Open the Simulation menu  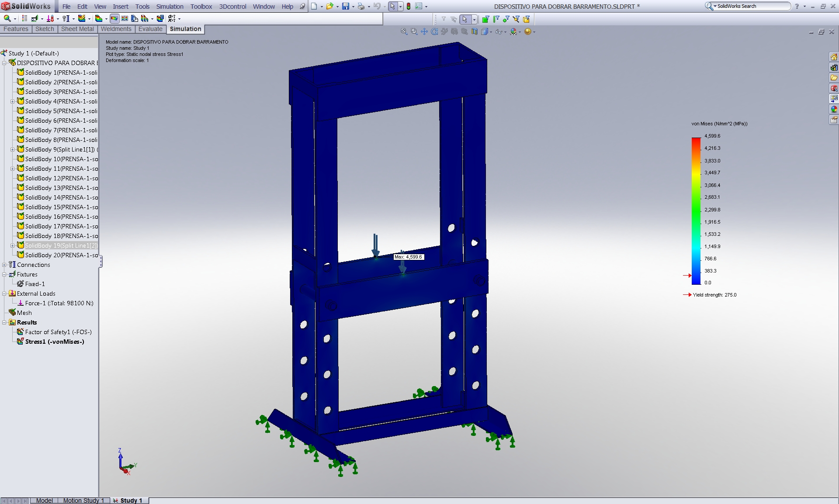tap(170, 7)
